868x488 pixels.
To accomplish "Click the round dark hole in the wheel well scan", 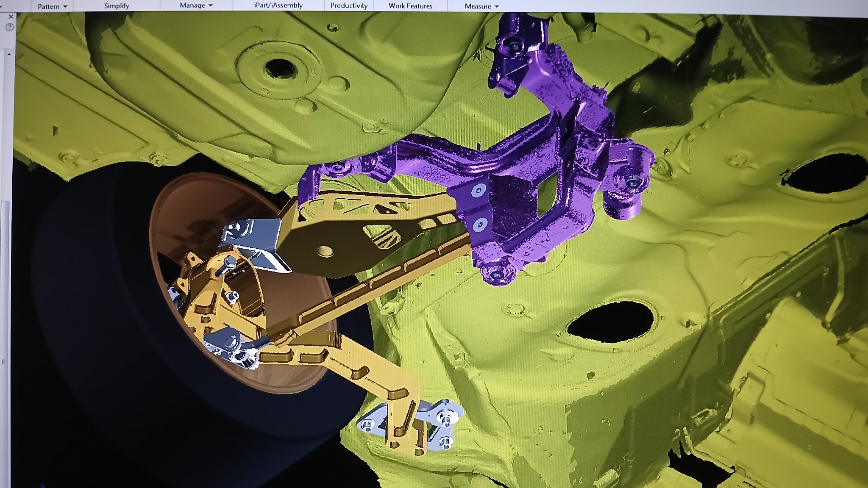I will point(280,68).
